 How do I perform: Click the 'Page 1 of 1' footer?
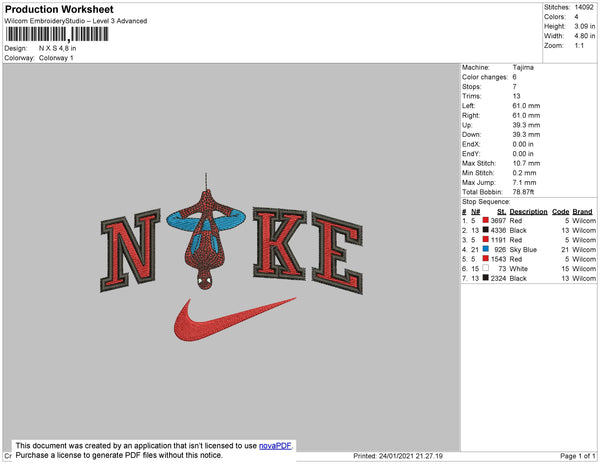click(x=577, y=456)
